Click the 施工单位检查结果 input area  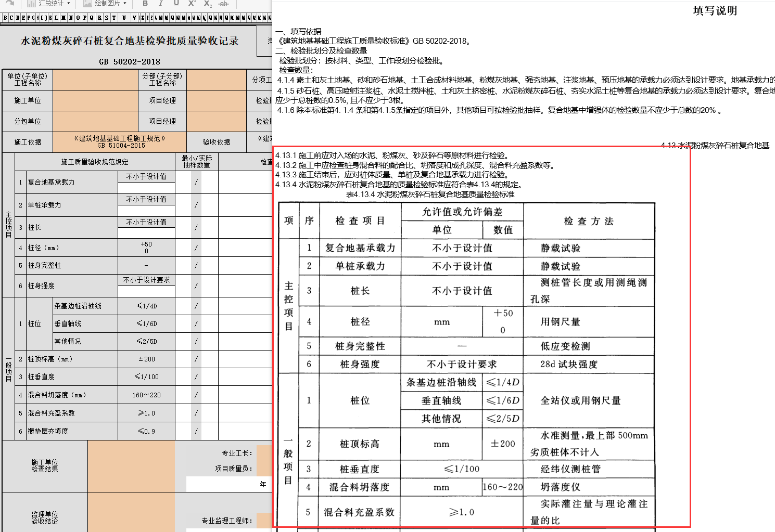pos(131,466)
